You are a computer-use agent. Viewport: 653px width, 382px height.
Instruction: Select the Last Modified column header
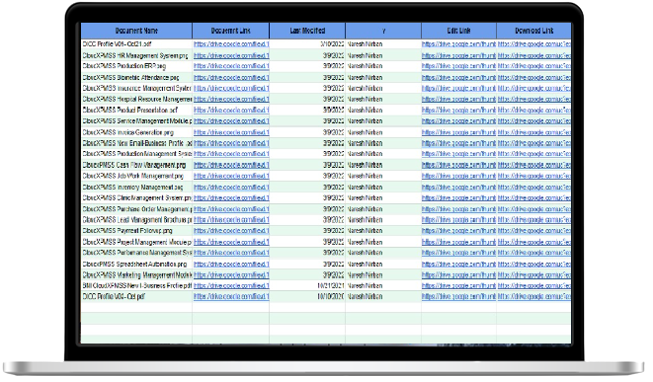(307, 31)
